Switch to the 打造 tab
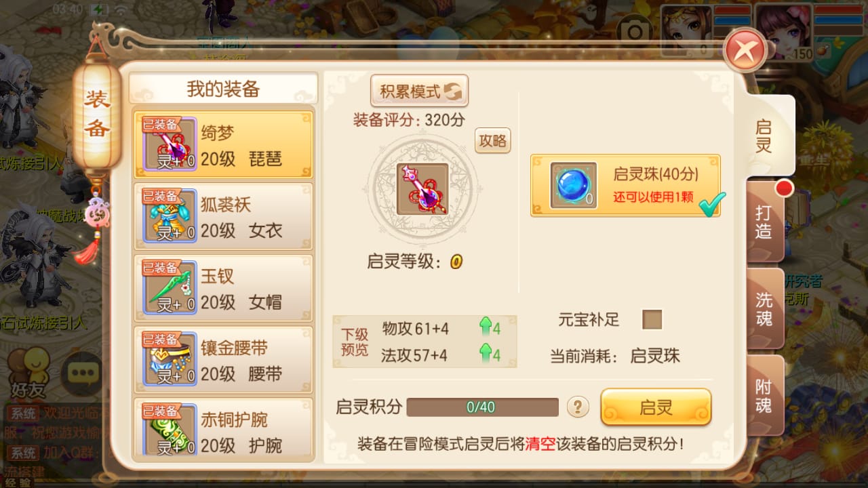Image resolution: width=868 pixels, height=488 pixels. pos(764,222)
